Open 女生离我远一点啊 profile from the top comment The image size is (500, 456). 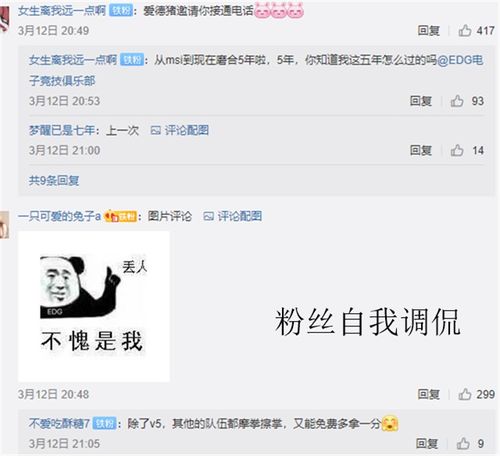click(x=62, y=11)
